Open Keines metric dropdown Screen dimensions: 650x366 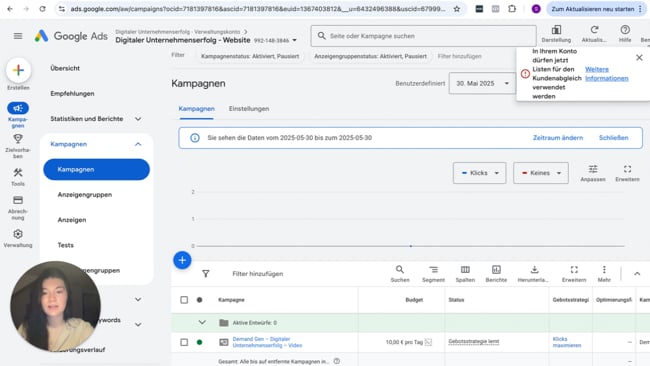(541, 173)
